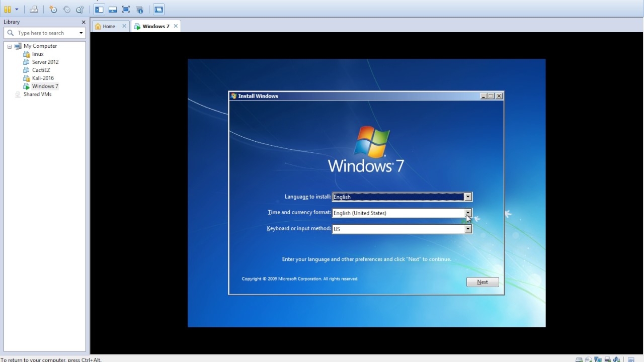Open the Library search filter dropdown arrow
The width and height of the screenshot is (644, 362).
(x=81, y=33)
